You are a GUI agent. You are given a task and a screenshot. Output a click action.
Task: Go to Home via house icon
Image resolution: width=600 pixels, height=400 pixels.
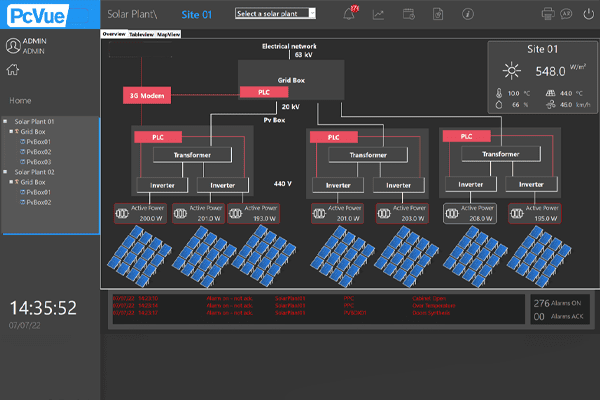pyautogui.click(x=13, y=69)
